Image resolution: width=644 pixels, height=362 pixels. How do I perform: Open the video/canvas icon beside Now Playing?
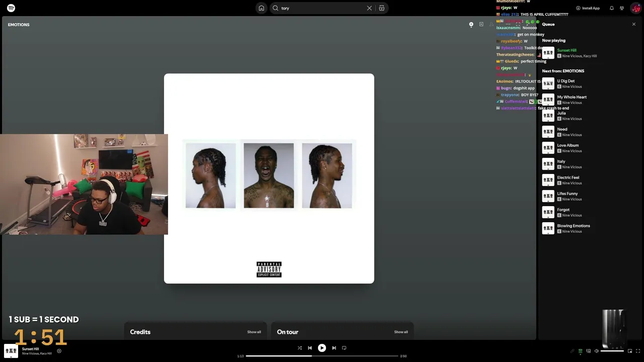(481, 24)
